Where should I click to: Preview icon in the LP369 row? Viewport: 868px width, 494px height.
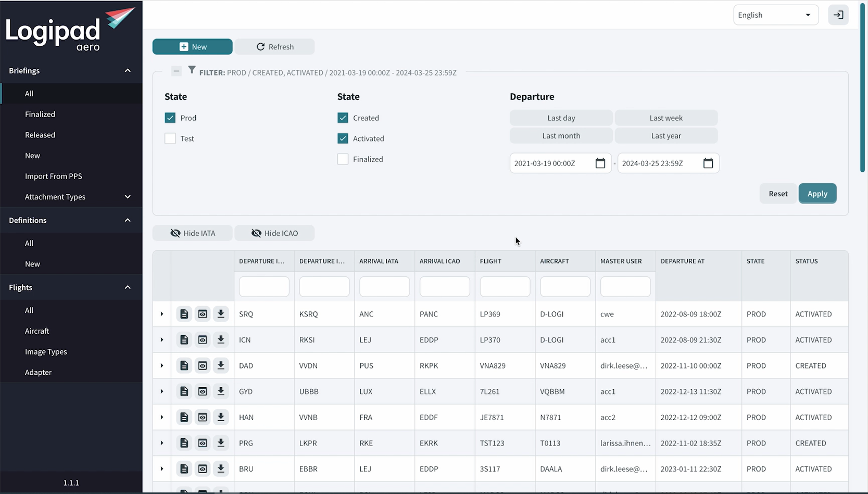[x=203, y=314]
